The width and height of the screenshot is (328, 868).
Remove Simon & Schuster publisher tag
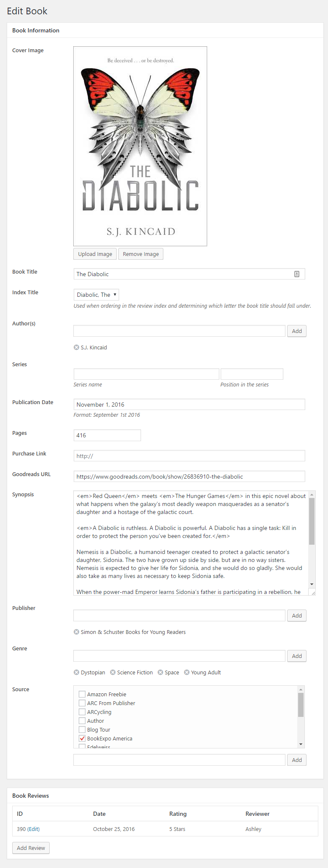point(76,632)
